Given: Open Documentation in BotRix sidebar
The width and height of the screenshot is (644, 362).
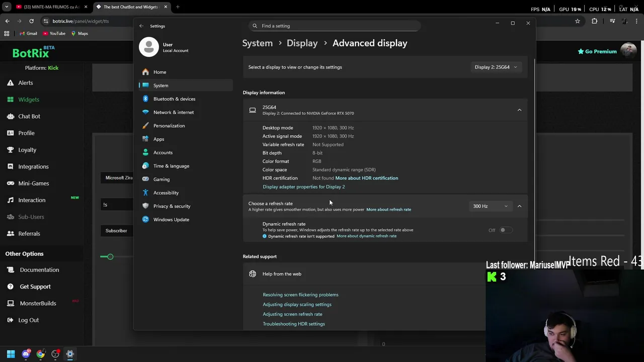Looking at the screenshot, I should point(39,270).
